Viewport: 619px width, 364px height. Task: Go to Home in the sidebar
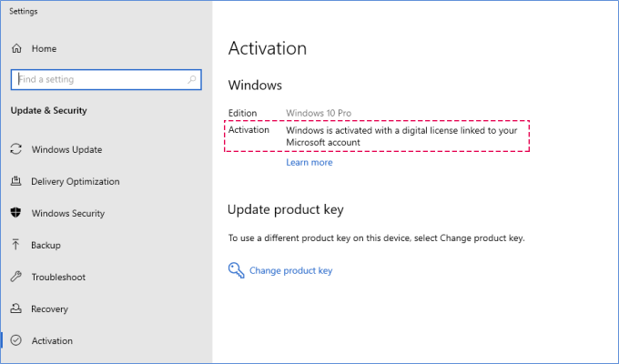44,48
